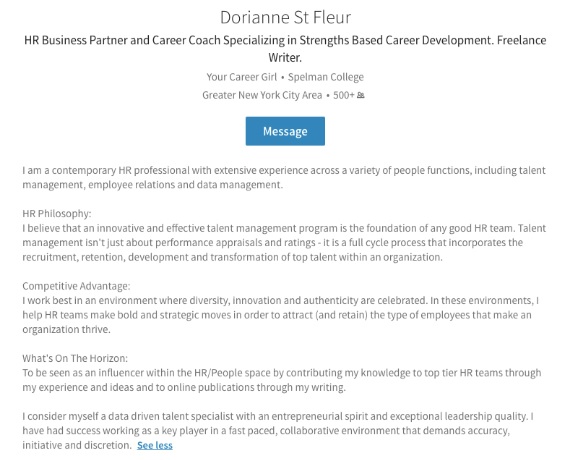
Task: Click the Your Career Girl company text
Action: [242, 77]
